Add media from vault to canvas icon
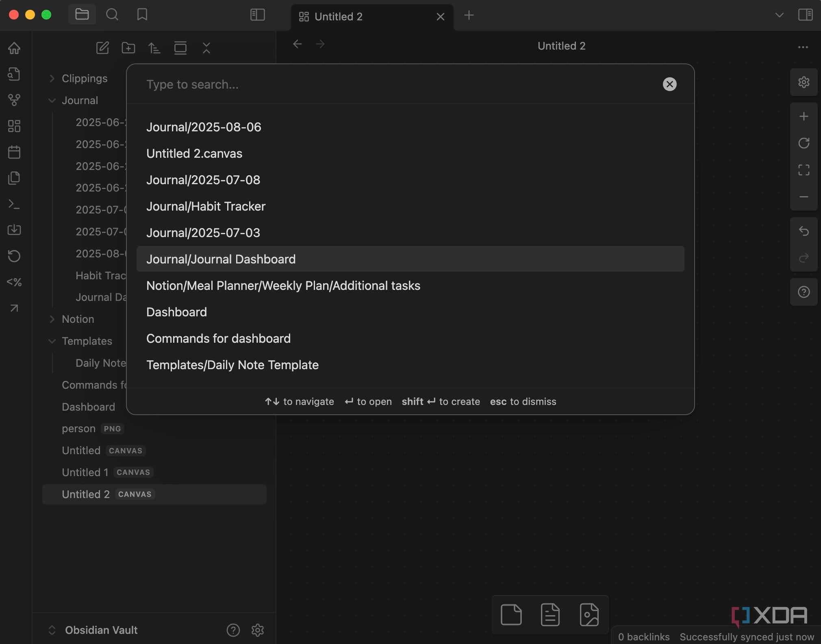 click(x=589, y=614)
